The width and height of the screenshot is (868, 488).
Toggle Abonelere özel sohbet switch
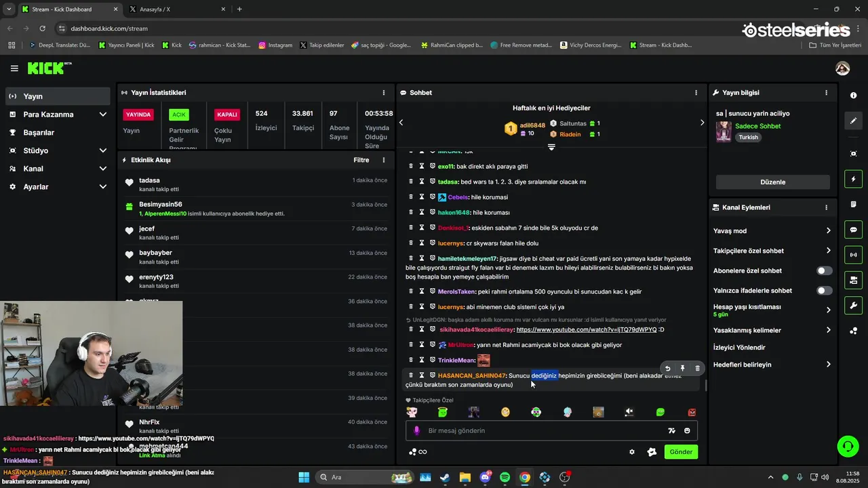[x=824, y=270]
